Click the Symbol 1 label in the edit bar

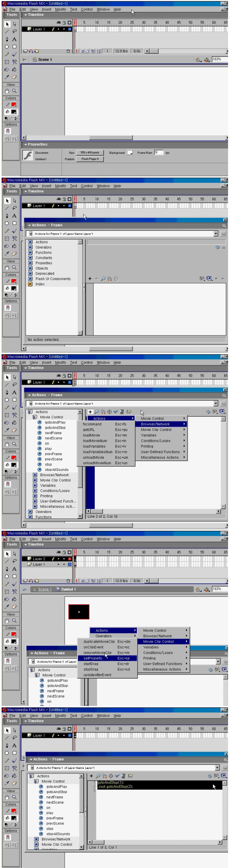pyautogui.click(x=68, y=589)
